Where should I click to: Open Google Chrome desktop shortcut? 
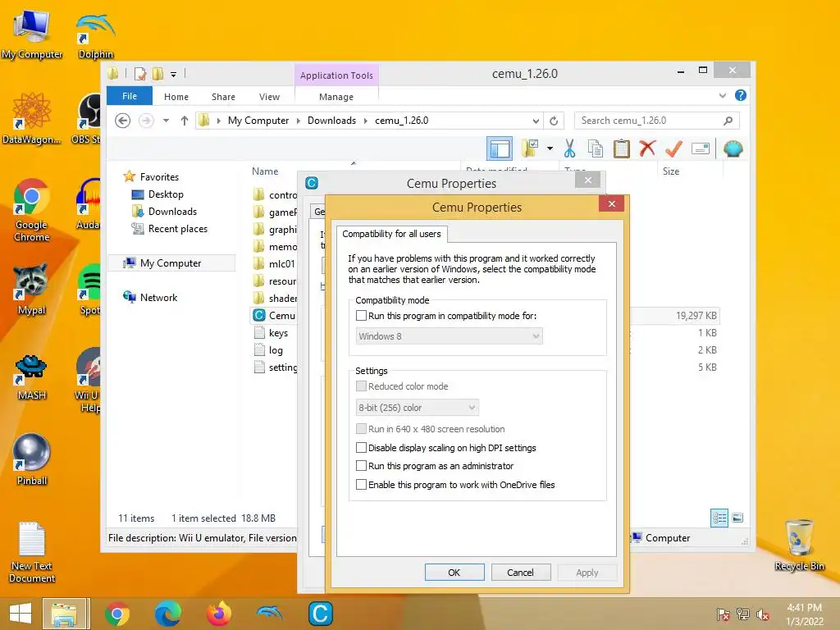tap(32, 209)
